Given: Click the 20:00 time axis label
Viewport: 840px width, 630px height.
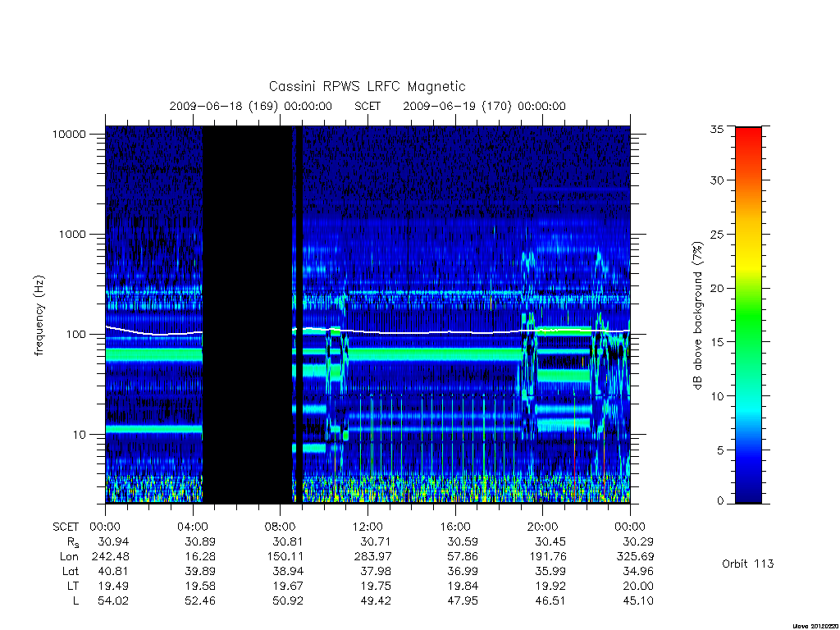Looking at the screenshot, I should click(543, 527).
